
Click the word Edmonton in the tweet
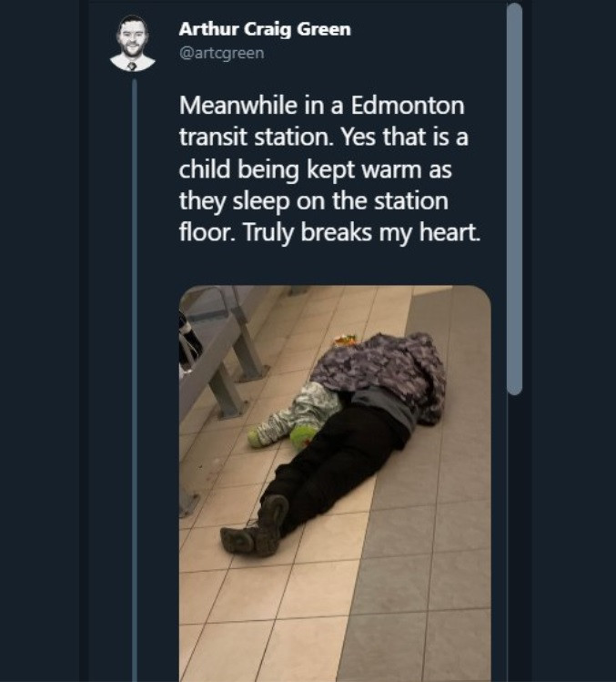[x=408, y=106]
